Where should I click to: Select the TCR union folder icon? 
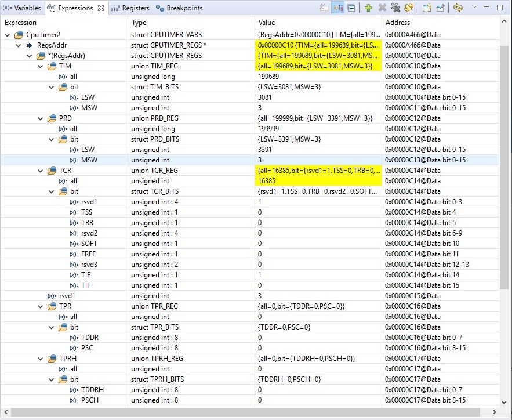tap(52, 171)
